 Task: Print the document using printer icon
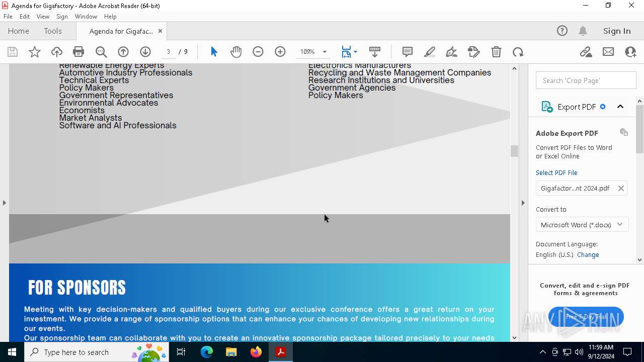click(x=78, y=52)
